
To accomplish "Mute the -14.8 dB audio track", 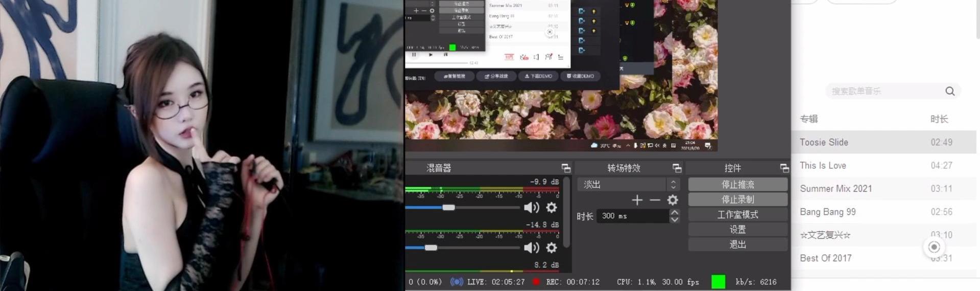I will [x=531, y=248].
